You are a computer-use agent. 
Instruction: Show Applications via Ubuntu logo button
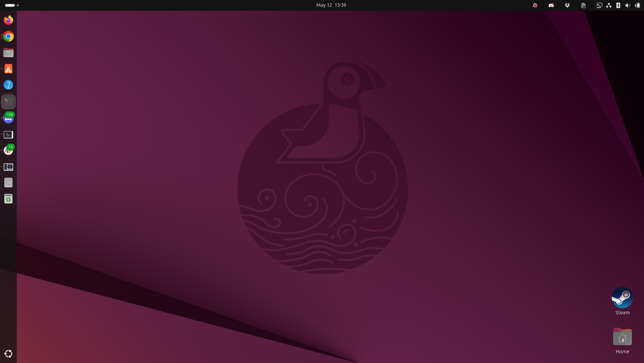coord(8,354)
